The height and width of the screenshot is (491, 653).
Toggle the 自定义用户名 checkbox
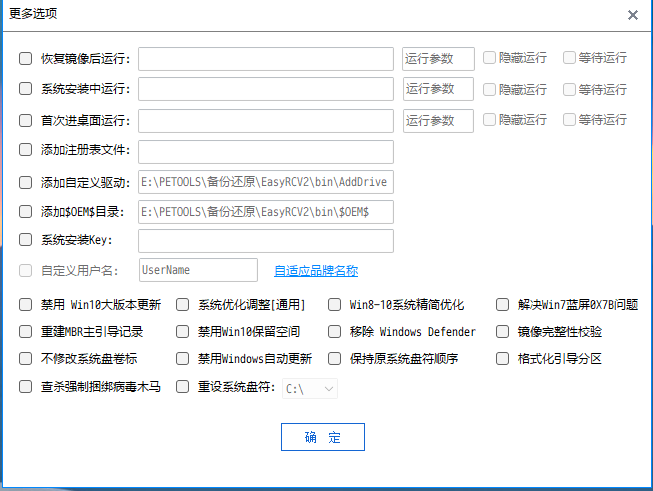click(25, 271)
